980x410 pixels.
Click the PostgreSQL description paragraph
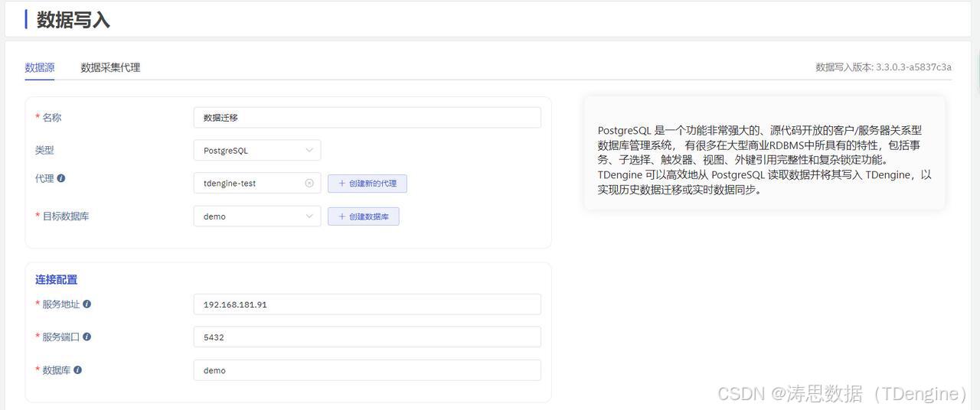coord(765,160)
